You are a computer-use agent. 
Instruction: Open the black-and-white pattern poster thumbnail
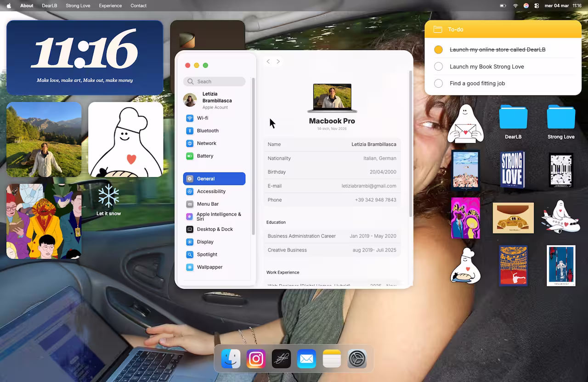(561, 170)
